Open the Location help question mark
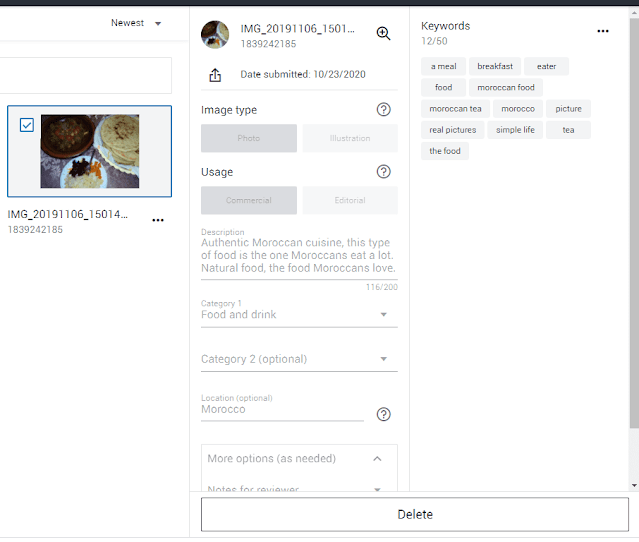This screenshot has width=639, height=542. [383, 415]
